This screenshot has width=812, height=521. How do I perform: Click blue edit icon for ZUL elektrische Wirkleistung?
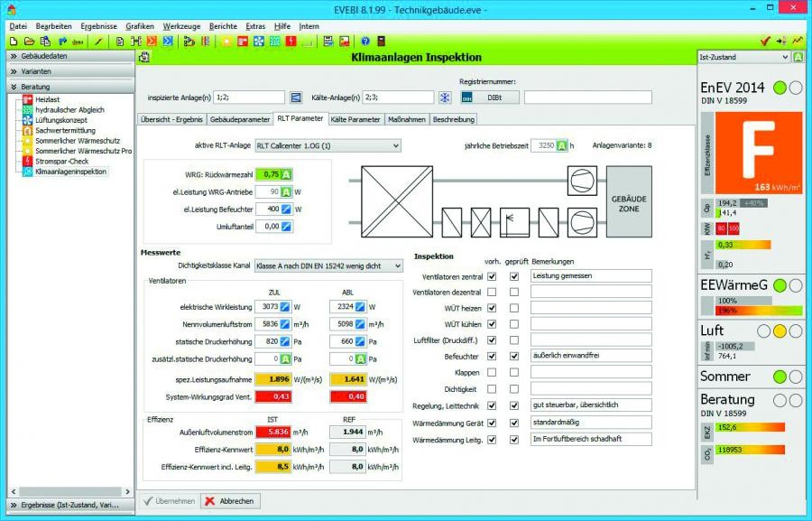point(285,307)
